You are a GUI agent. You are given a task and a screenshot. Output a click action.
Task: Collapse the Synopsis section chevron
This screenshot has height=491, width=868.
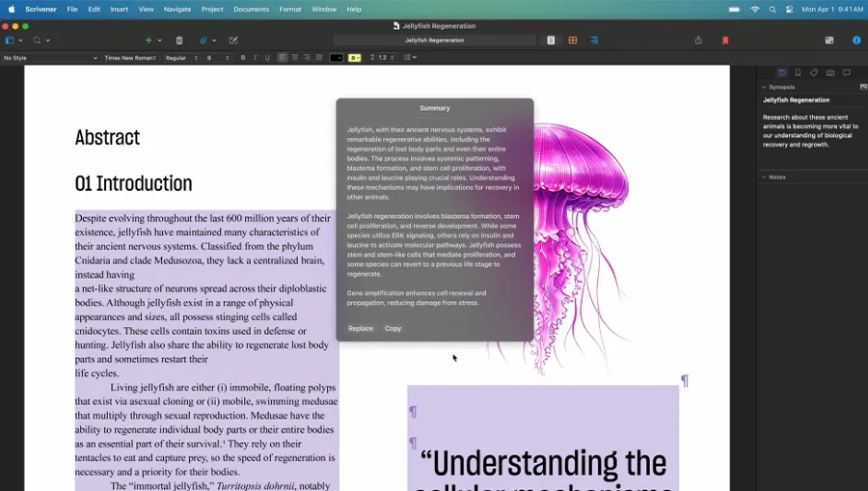tap(764, 87)
